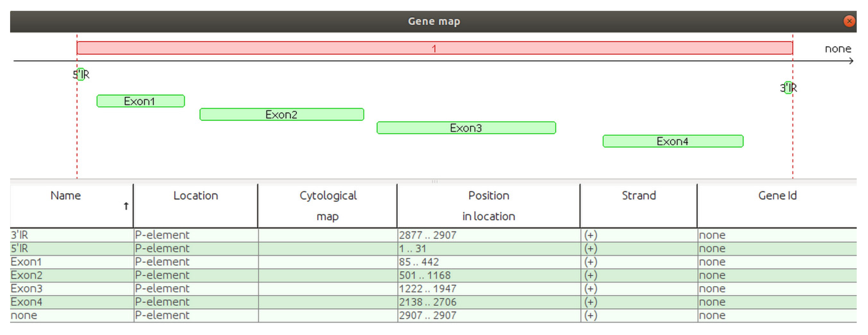Click the 3'IR marker on the map
This screenshot has width=868, height=335.
pyautogui.click(x=788, y=88)
